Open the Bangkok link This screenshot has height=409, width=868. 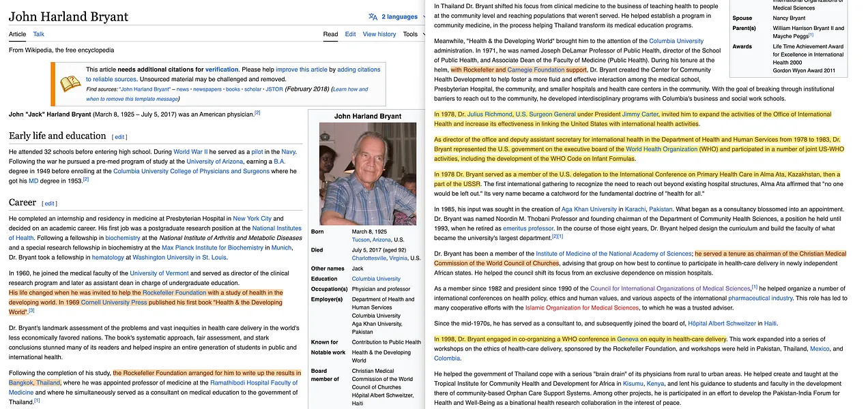click(x=20, y=382)
